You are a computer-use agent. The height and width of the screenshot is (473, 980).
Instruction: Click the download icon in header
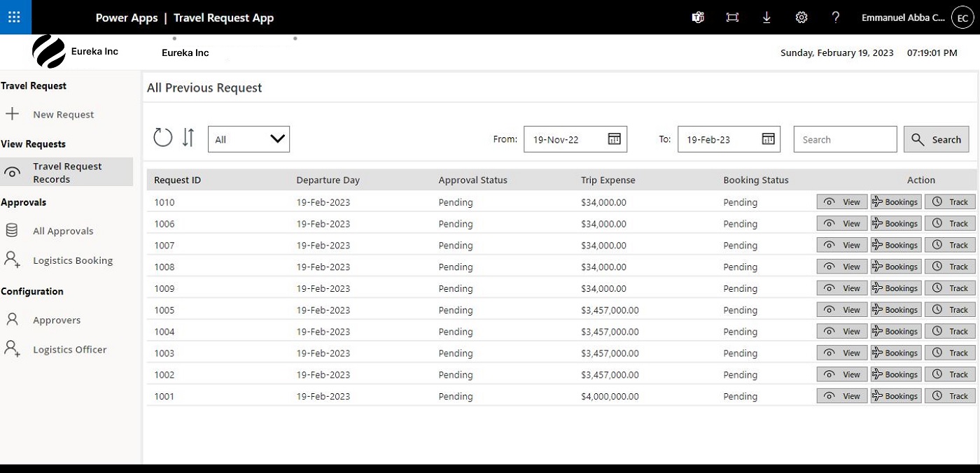tap(766, 17)
